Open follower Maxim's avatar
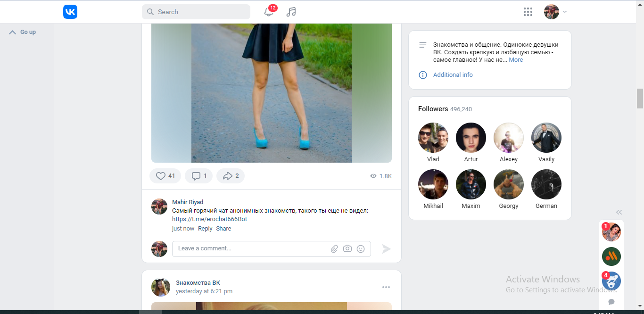Viewport: 644px width, 314px height. (x=471, y=184)
